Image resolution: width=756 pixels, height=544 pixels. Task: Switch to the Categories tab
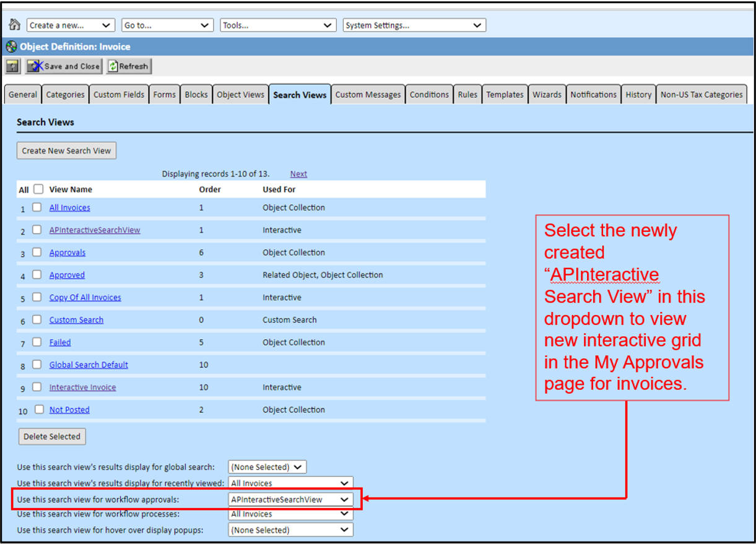65,95
